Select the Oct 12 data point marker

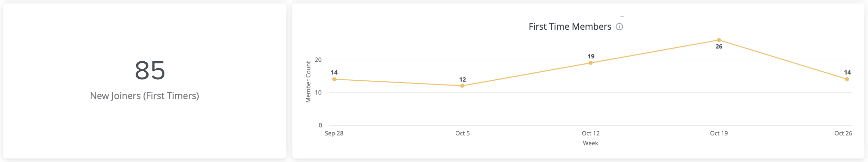pos(591,63)
